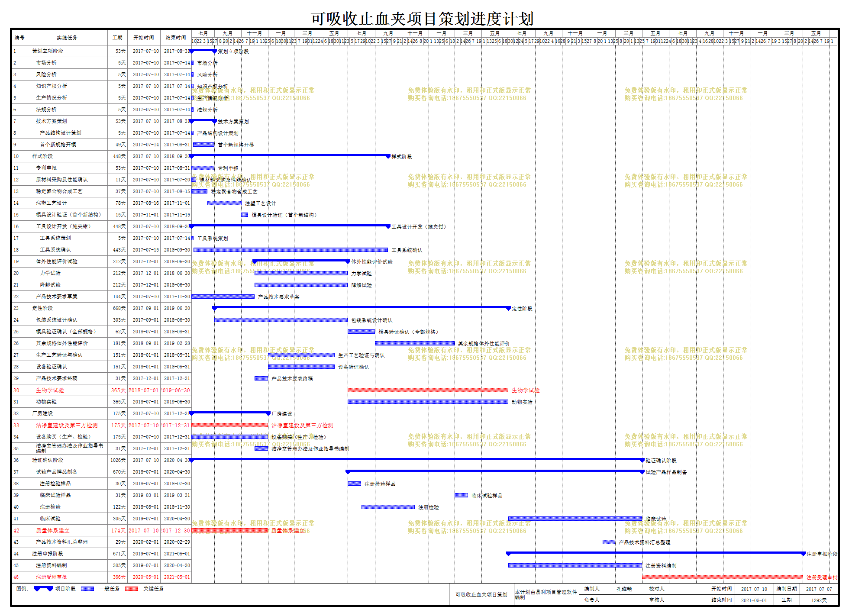Select row 1 task cell 策划立项阶段
This screenshot has width=849, height=616.
point(67,51)
